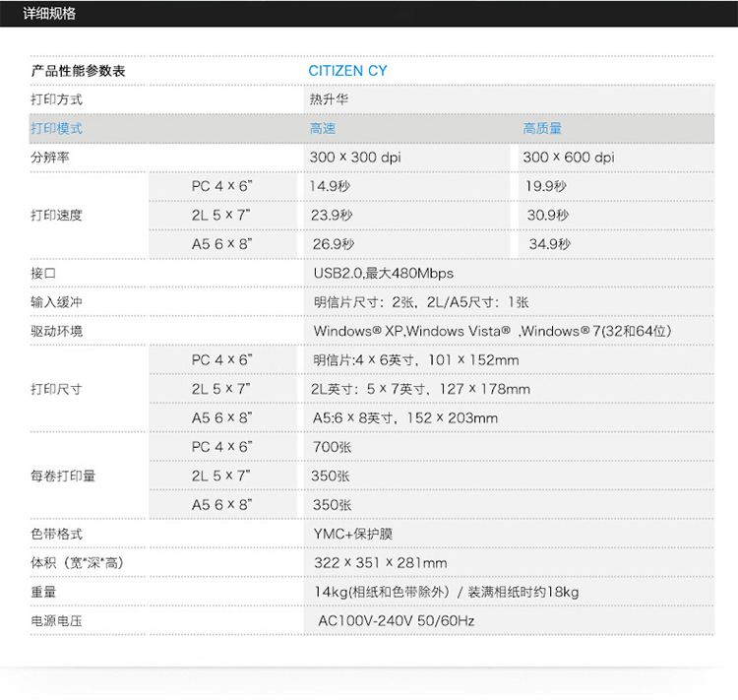The height and width of the screenshot is (700, 738).
Task: Select the YMC+保护膜 value
Action: pyautogui.click(x=353, y=535)
